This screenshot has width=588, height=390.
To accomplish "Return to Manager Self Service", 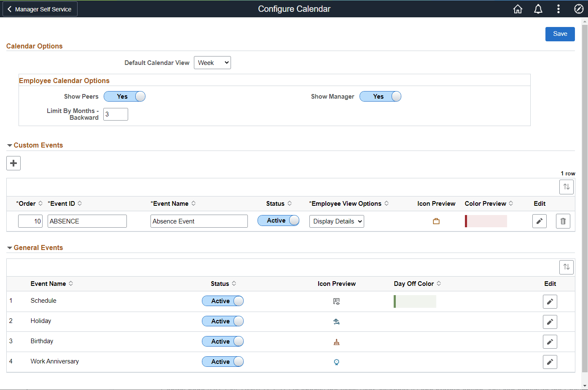I will click(x=40, y=8).
